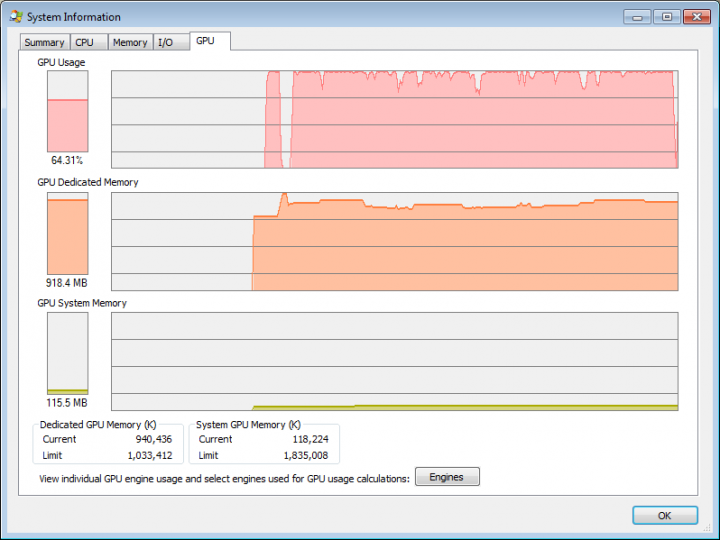The width and height of the screenshot is (720, 540).
Task: Minimize the System Information window
Action: tap(637, 17)
